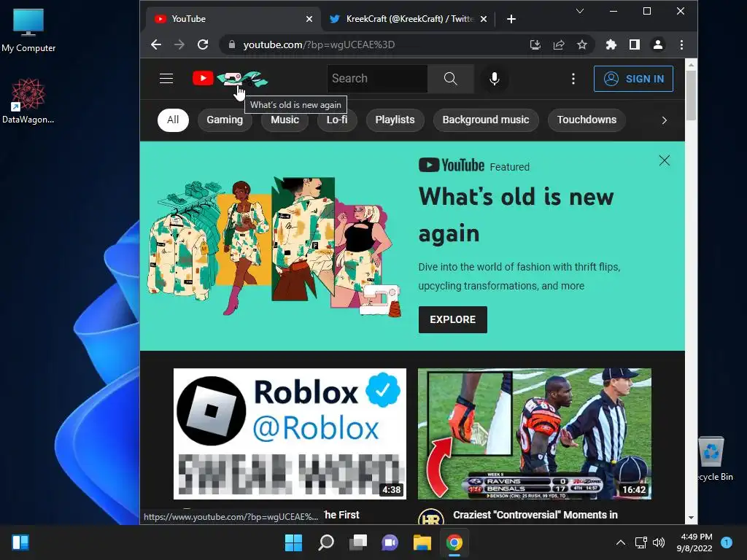
Task: Open the Windows Start button
Action: (x=293, y=542)
